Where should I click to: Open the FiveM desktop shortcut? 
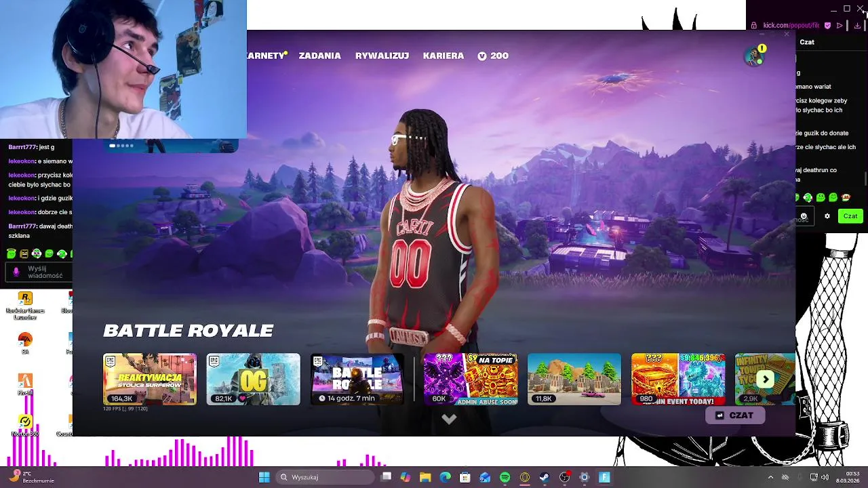click(25, 384)
